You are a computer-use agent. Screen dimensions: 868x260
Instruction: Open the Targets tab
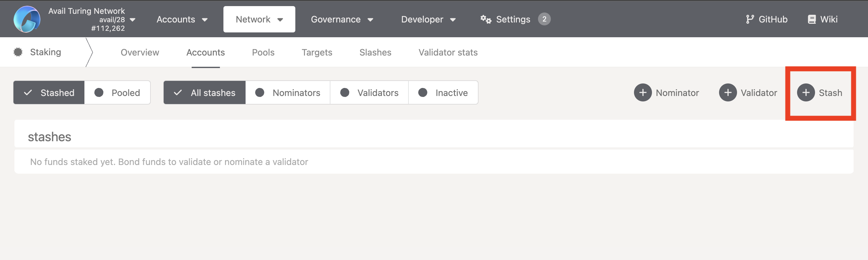(x=317, y=53)
